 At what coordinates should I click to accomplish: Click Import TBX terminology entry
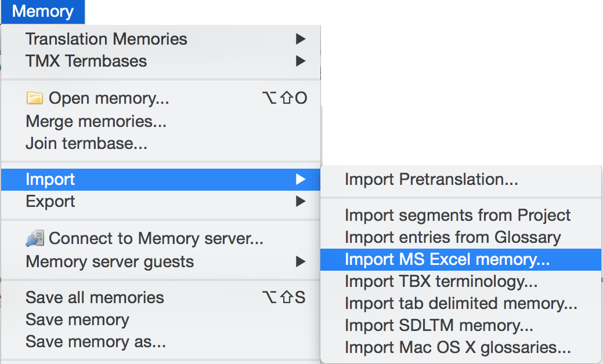point(441,281)
